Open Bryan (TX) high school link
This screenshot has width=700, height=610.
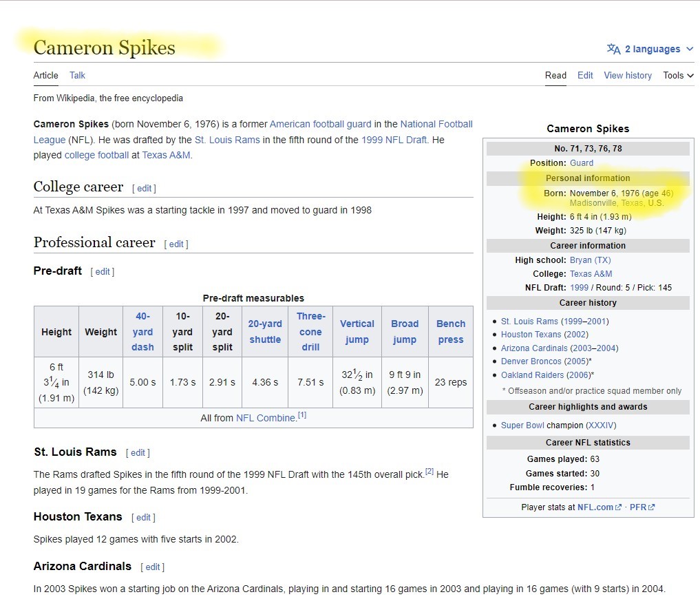point(590,260)
